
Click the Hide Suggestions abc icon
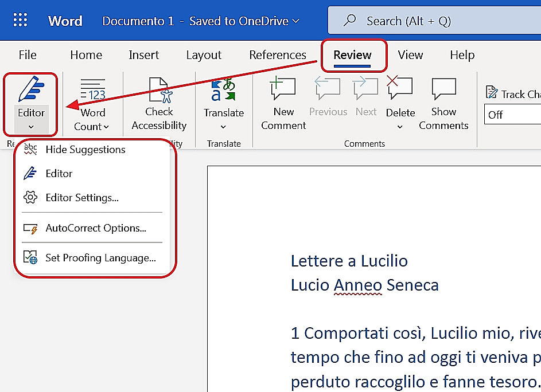pyautogui.click(x=30, y=149)
